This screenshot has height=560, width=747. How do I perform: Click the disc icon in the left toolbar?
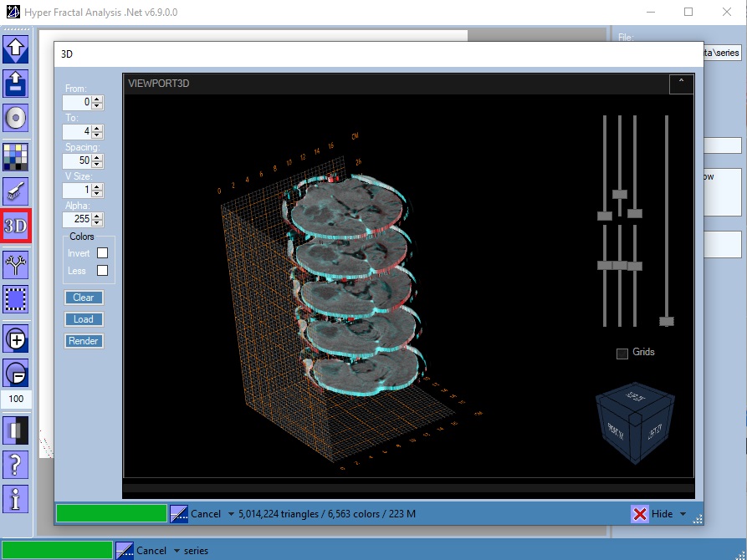15,118
